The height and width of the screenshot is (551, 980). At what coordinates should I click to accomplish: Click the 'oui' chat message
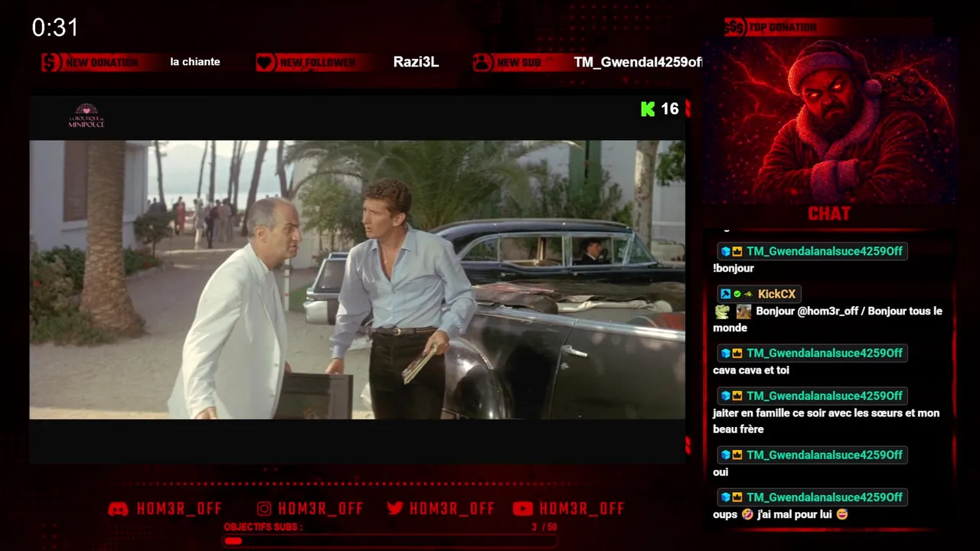(720, 472)
